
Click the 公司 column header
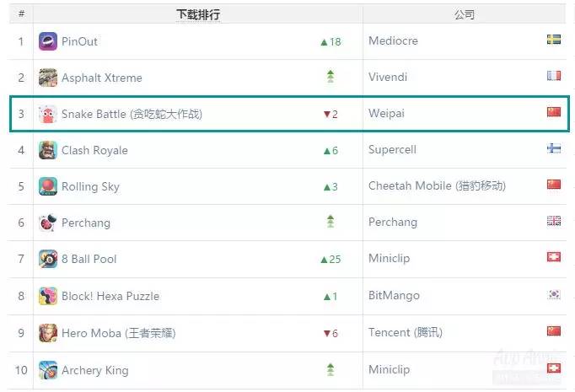464,14
